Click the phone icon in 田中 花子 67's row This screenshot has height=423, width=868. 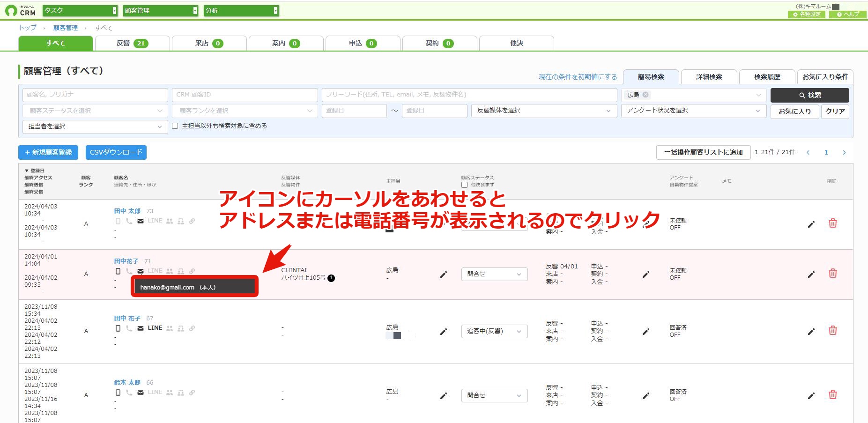(x=129, y=328)
